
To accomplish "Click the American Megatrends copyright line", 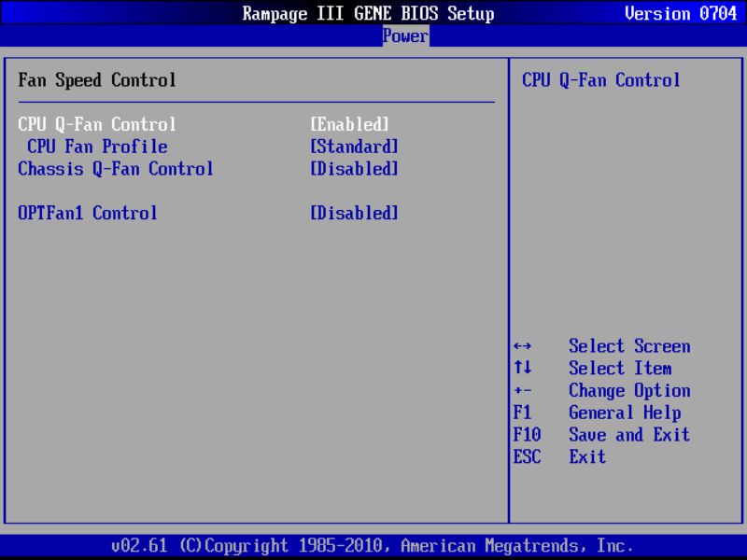I will coord(372,545).
